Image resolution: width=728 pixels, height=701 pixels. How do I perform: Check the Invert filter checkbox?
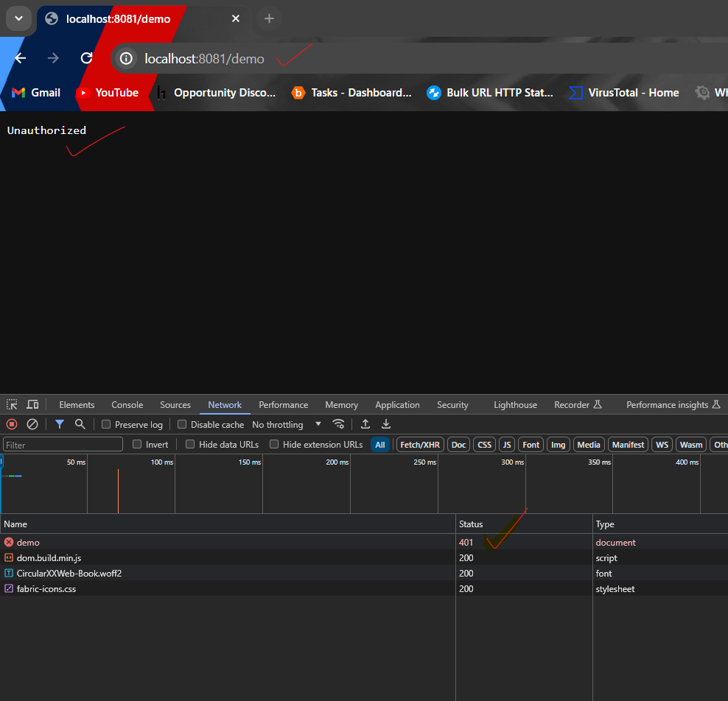[x=137, y=445]
